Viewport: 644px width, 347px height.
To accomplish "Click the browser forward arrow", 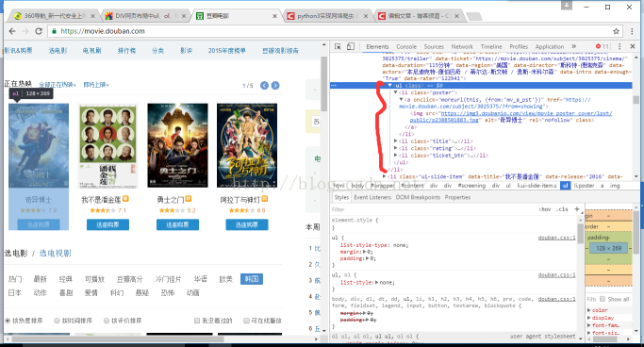I will click(25, 31).
